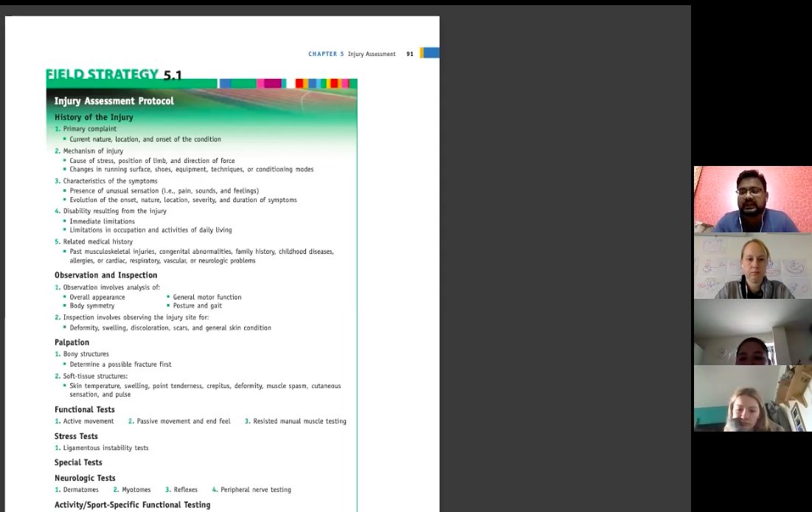Click the 'Posture and gait' bullet

pyautogui.click(x=198, y=305)
